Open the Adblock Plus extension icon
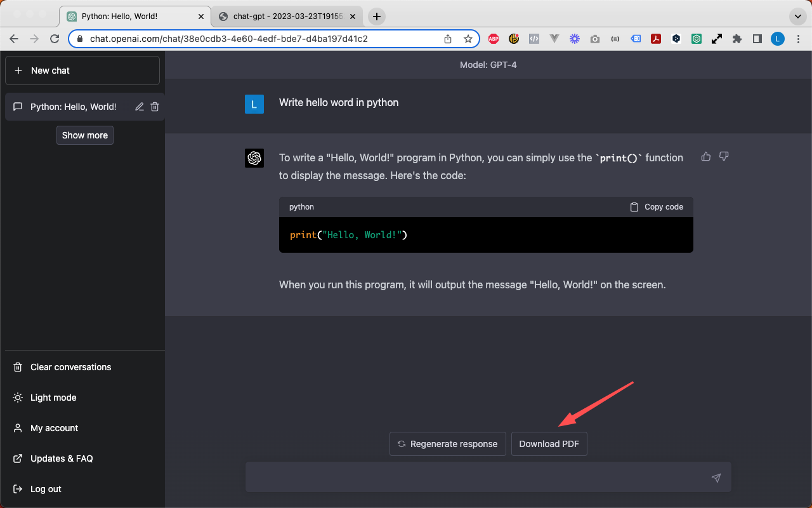This screenshot has height=508, width=812. tap(494, 39)
